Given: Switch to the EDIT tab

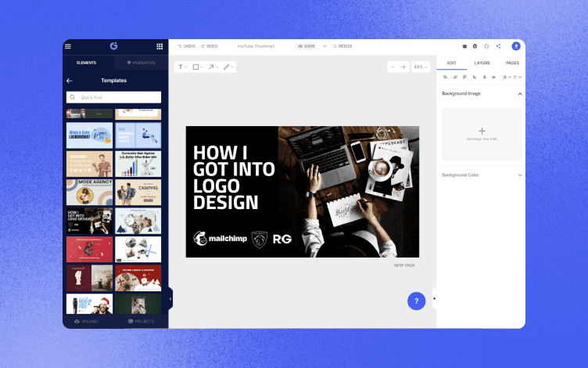Looking at the screenshot, I should pyautogui.click(x=452, y=63).
